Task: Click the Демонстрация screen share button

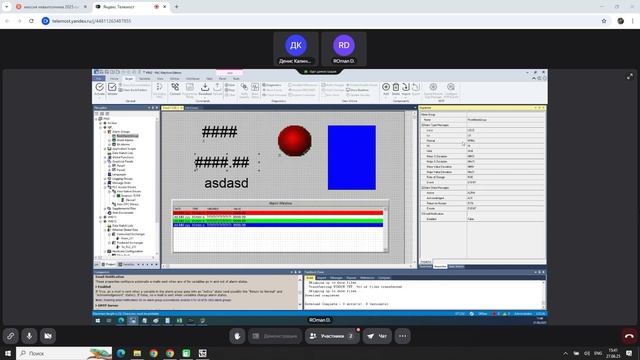Action: (x=275, y=336)
